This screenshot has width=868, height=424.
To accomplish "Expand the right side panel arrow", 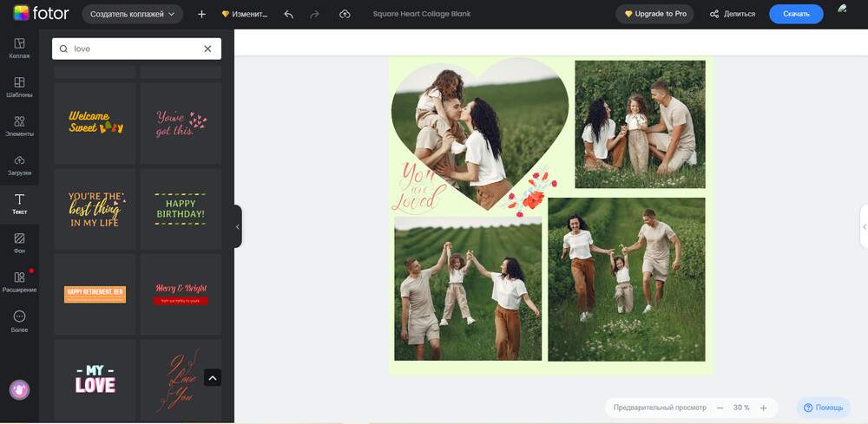I will pos(864,226).
